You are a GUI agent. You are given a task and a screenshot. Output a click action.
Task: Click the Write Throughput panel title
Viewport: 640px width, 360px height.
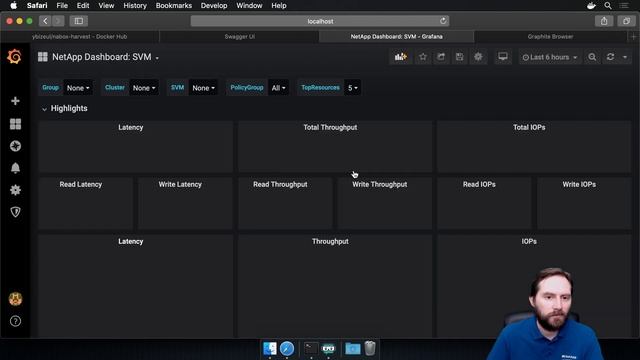pyautogui.click(x=380, y=184)
